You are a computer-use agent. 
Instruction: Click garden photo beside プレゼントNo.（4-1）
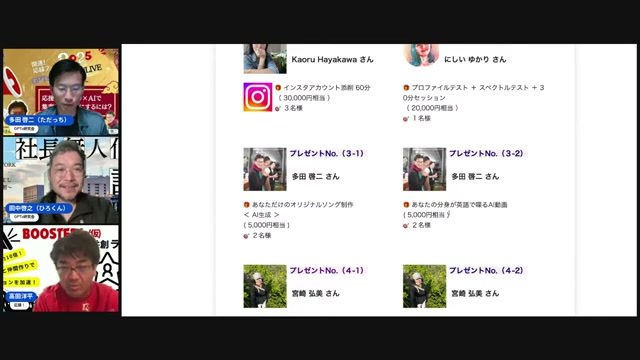[265, 286]
